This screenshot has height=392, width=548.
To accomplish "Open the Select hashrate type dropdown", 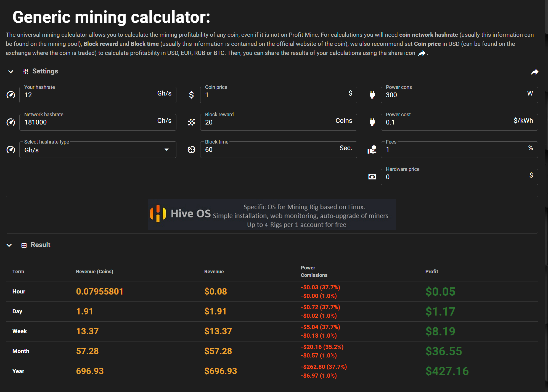I will 98,150.
